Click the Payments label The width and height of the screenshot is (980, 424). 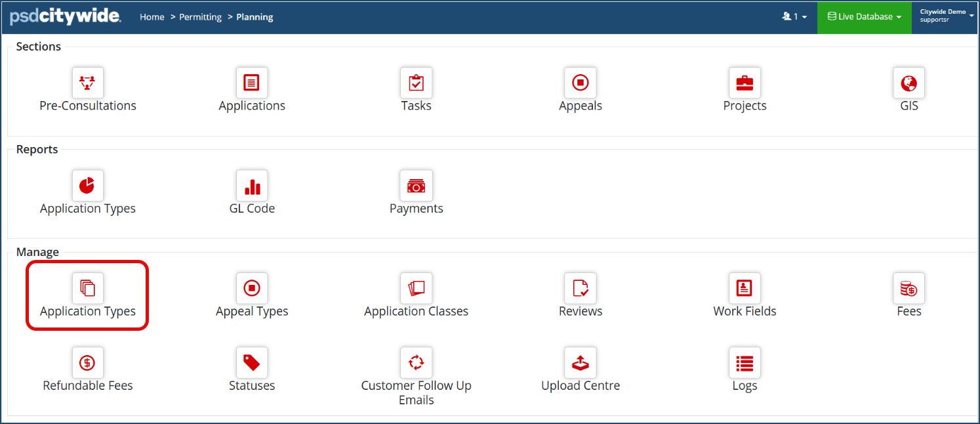417,209
